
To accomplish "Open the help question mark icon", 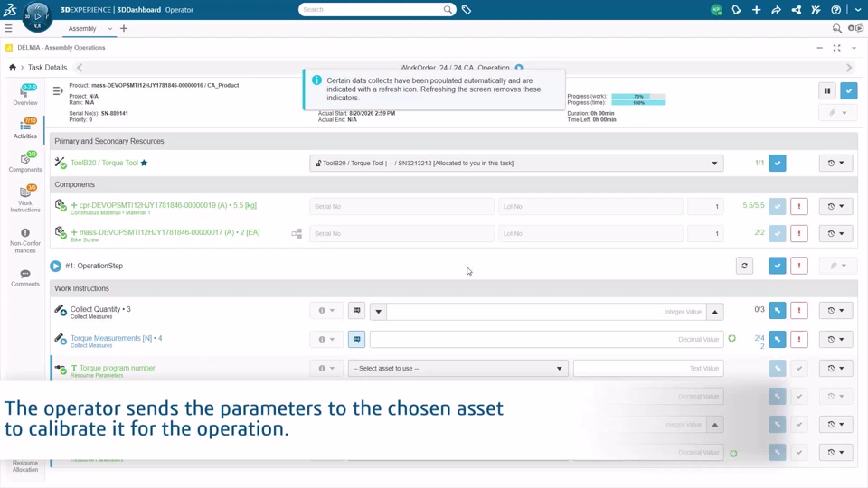I will tap(835, 10).
